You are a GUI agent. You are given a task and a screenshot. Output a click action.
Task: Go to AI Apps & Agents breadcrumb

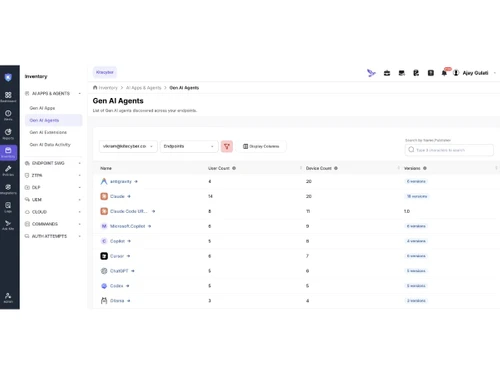pyautogui.click(x=143, y=88)
